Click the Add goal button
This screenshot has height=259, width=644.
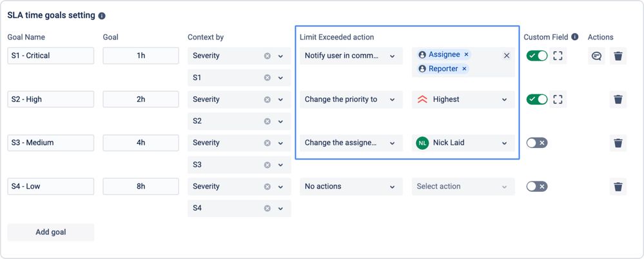pyautogui.click(x=50, y=232)
